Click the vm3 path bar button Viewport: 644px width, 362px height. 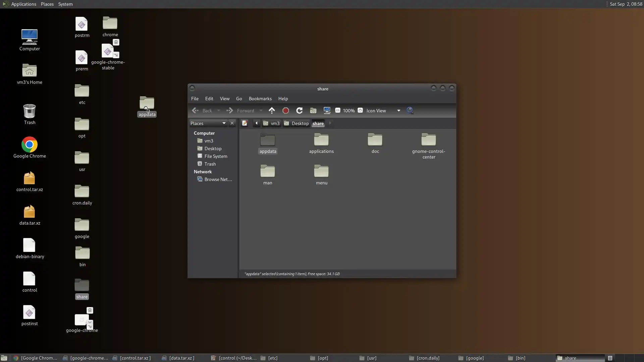(x=271, y=123)
